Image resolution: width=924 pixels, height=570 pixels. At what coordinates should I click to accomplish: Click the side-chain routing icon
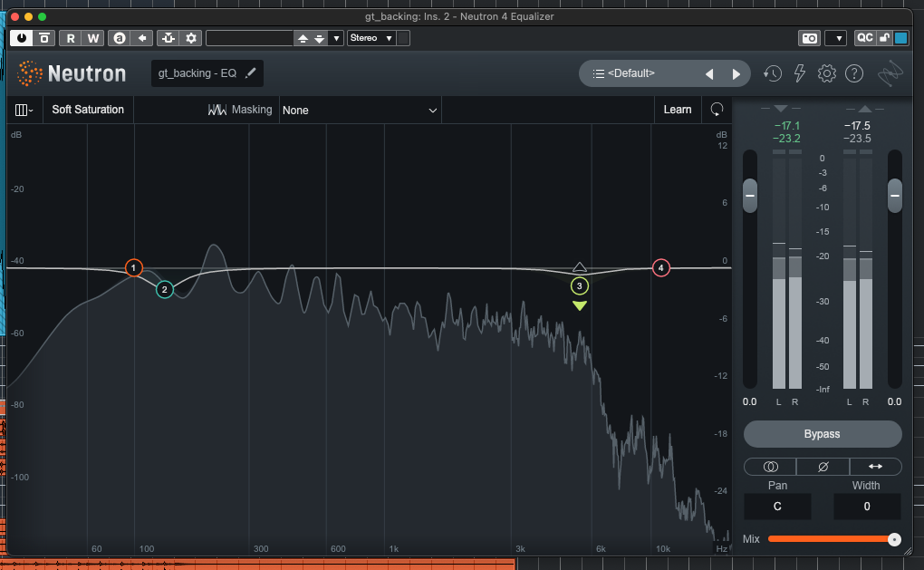pyautogui.click(x=168, y=38)
